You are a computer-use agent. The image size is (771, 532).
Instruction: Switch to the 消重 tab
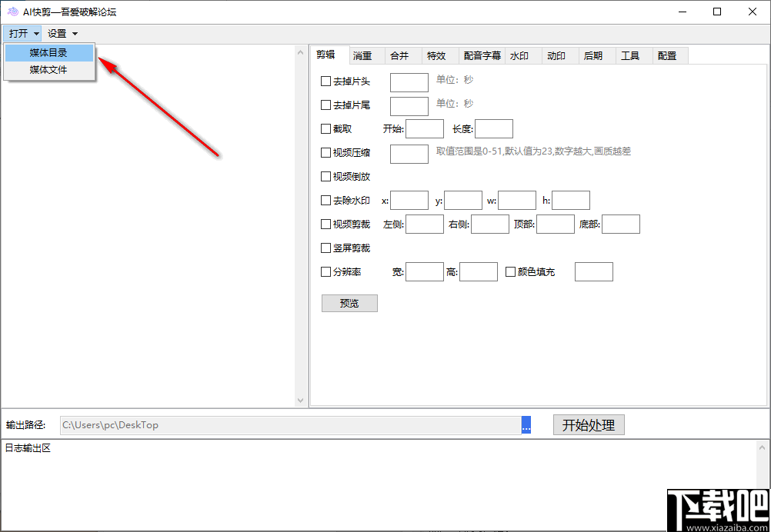367,56
